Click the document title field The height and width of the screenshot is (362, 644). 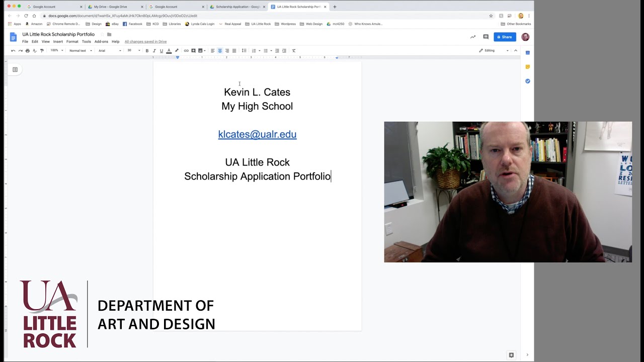coord(58,35)
